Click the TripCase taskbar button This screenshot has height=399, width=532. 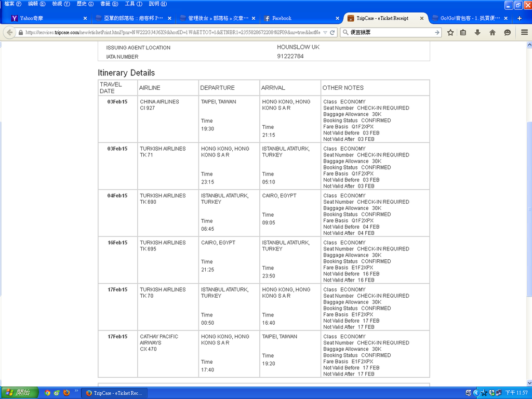click(113, 393)
